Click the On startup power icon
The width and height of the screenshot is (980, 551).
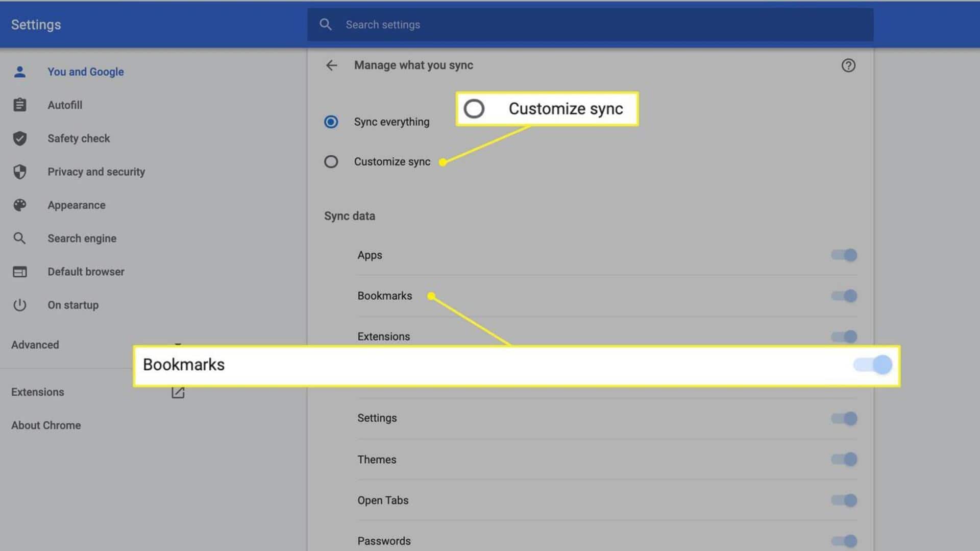(x=19, y=305)
